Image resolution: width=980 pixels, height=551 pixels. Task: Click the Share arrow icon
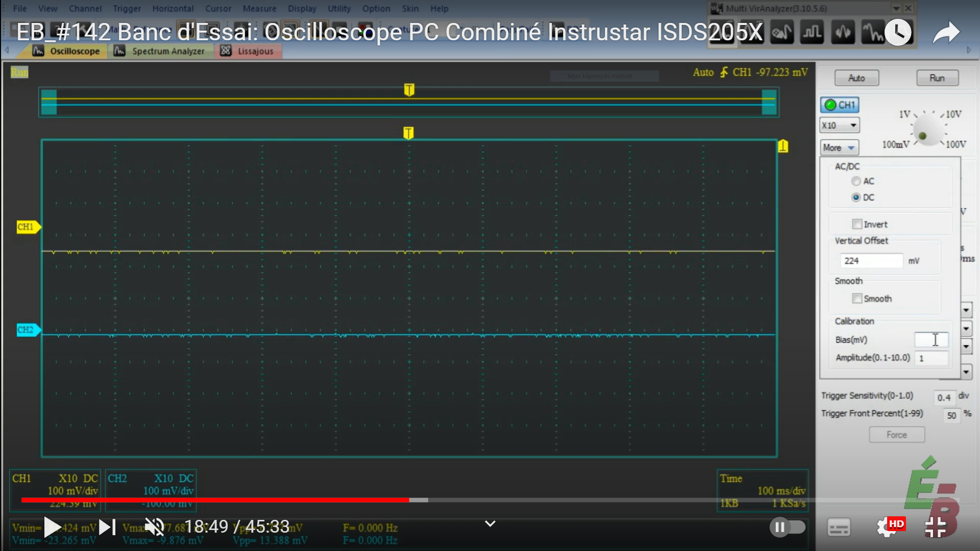click(946, 33)
